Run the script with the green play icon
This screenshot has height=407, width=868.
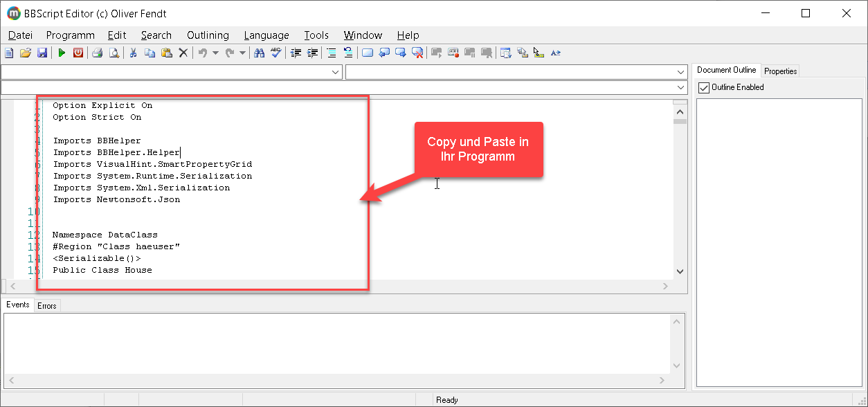tap(62, 53)
